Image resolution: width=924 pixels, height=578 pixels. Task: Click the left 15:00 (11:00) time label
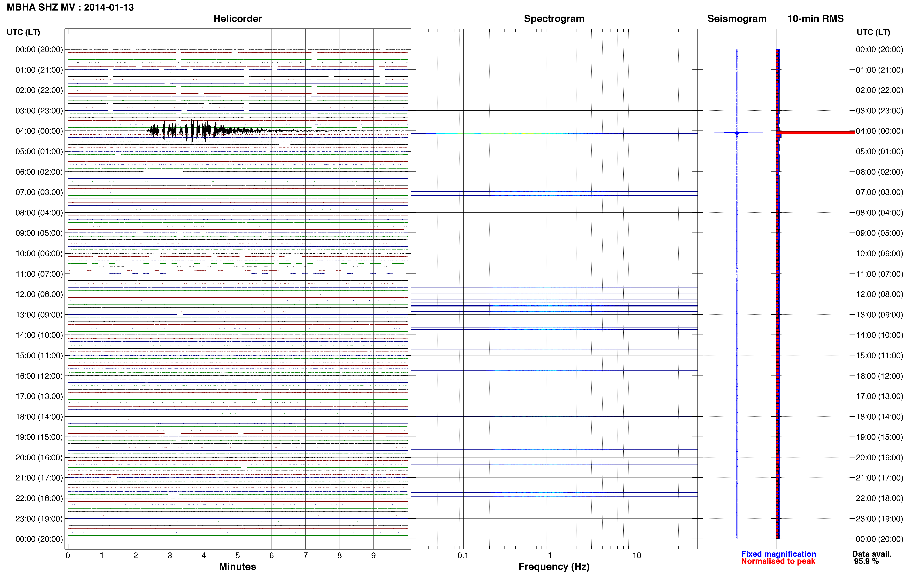39,355
